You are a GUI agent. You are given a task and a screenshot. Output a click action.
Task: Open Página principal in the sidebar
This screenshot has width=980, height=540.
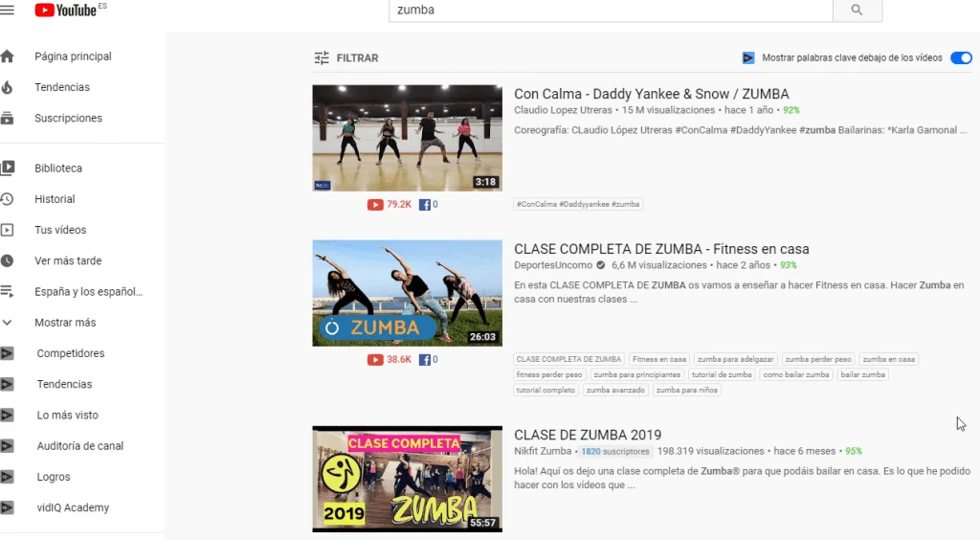(x=73, y=56)
